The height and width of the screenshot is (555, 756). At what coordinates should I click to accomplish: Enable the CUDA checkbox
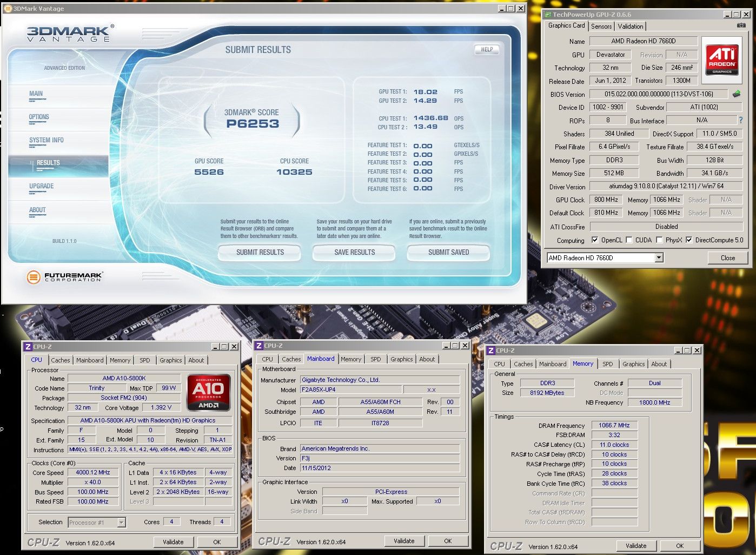(x=629, y=240)
